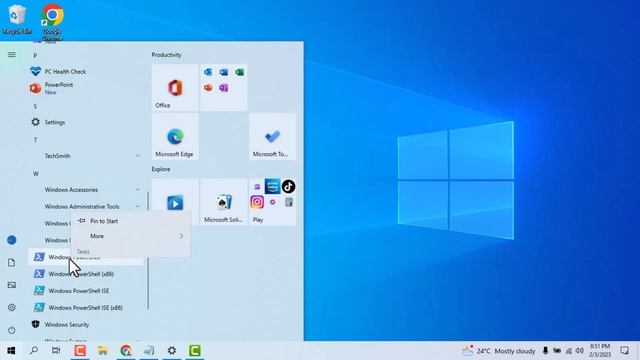Open Windows Security
This screenshot has width=640, height=360.
coord(86,324)
